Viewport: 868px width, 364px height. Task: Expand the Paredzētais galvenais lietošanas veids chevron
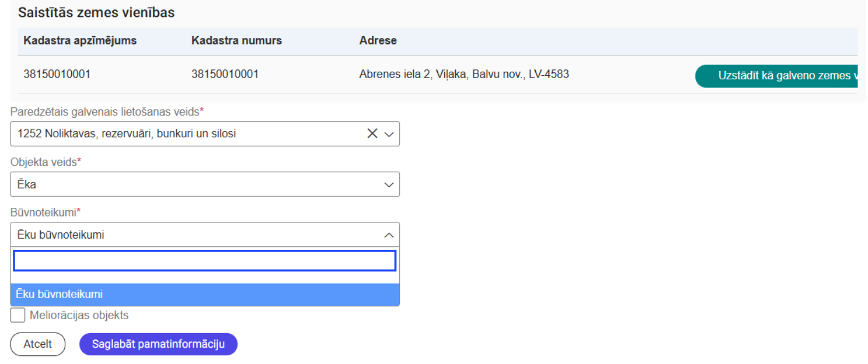(x=389, y=134)
